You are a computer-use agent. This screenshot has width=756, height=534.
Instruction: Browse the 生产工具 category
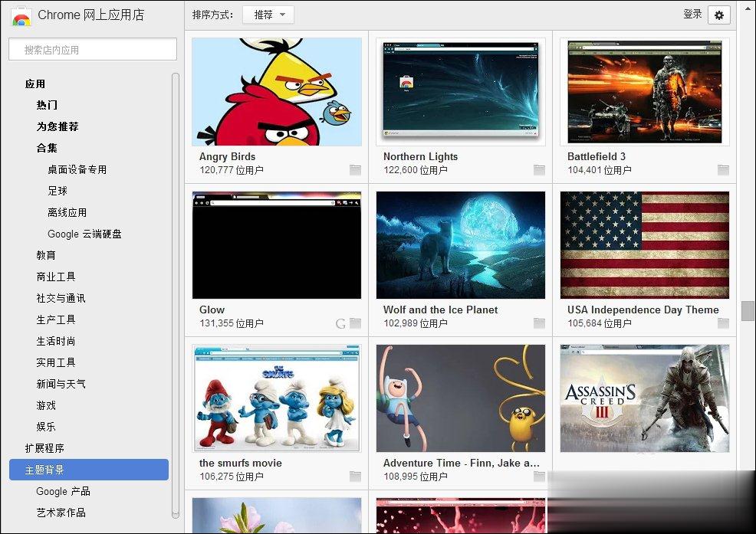(x=56, y=319)
